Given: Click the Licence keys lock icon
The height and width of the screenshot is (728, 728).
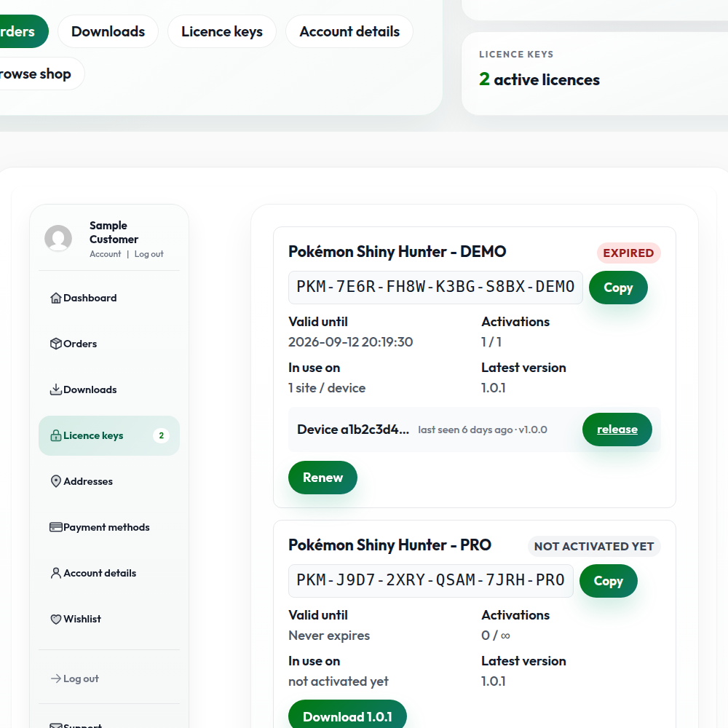Looking at the screenshot, I should 56,435.
